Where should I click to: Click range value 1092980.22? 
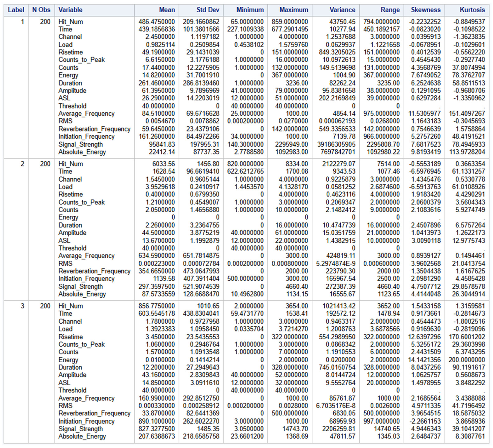coord(383,152)
